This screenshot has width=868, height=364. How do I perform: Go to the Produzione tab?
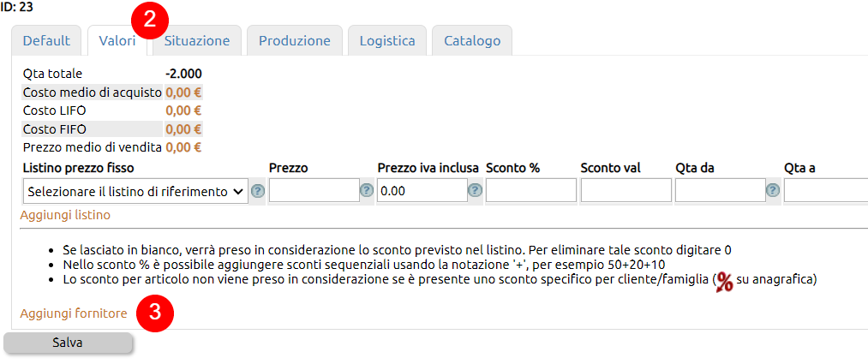(295, 40)
